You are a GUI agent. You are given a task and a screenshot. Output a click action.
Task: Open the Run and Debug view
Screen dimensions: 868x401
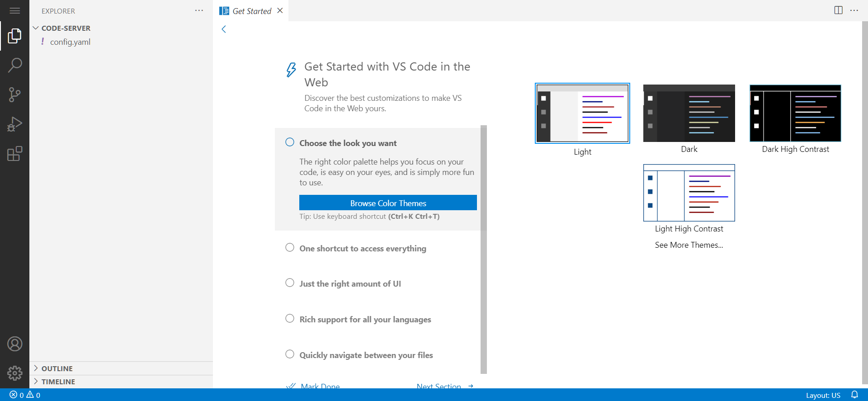click(x=14, y=124)
